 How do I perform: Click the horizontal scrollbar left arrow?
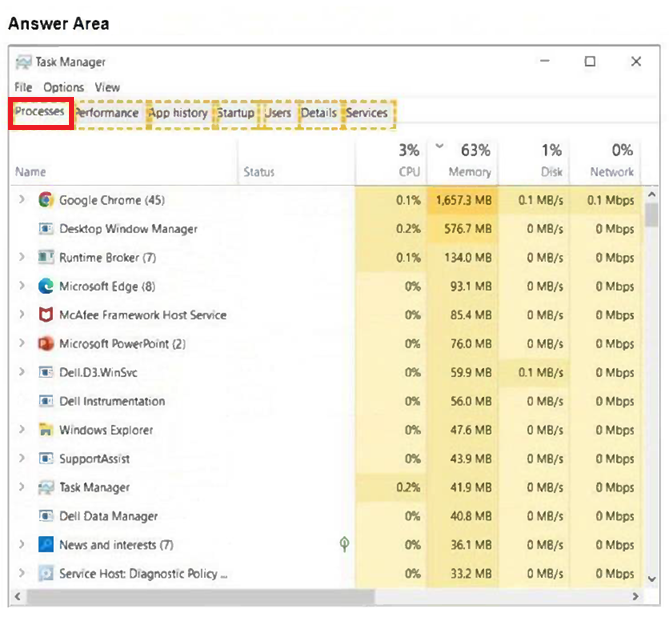(x=18, y=596)
